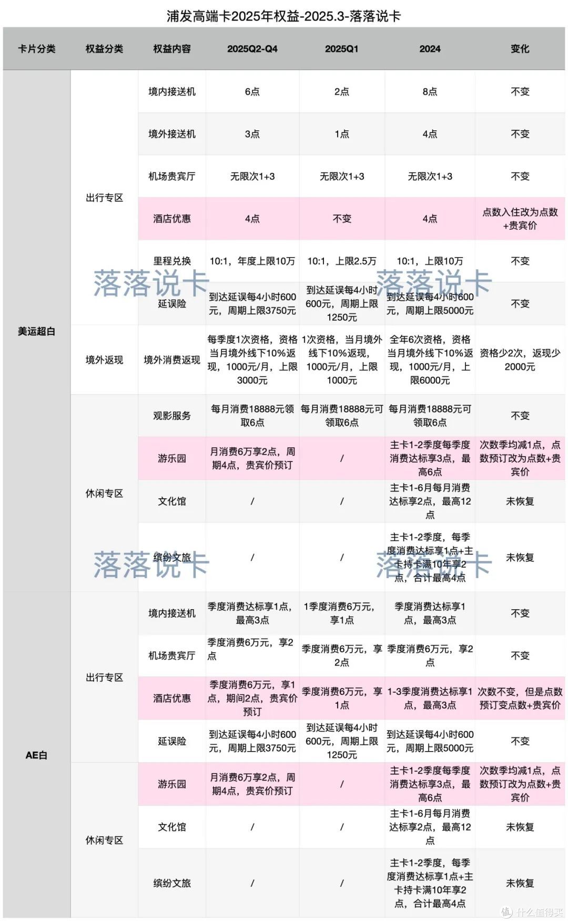Select the 权益分类 column header

104,49
